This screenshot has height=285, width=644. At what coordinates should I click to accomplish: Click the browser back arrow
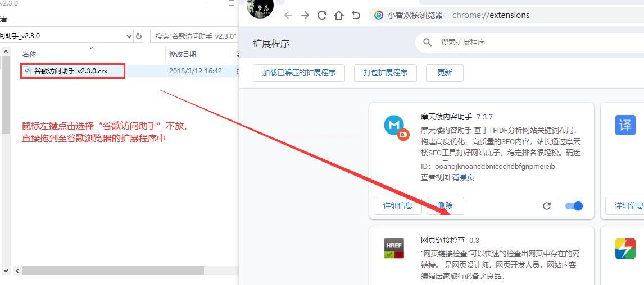coord(288,15)
